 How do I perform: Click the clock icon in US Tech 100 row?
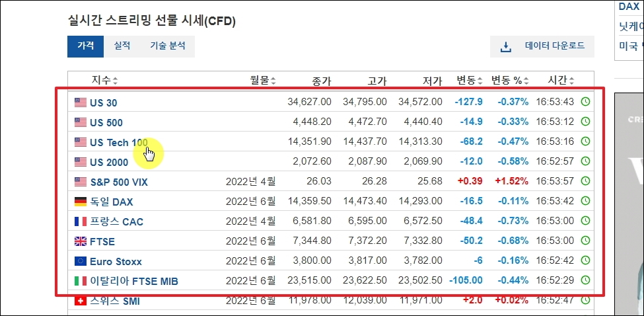[585, 141]
